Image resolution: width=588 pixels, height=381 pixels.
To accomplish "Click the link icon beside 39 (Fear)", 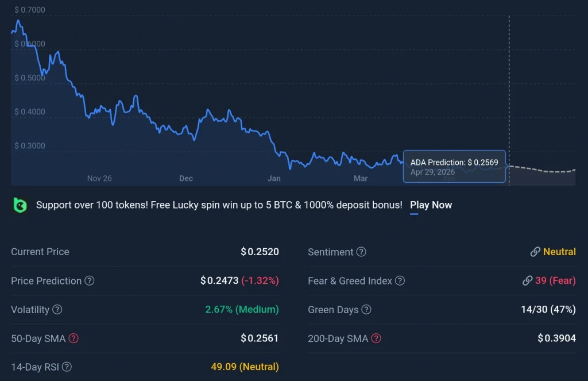I will pyautogui.click(x=527, y=280).
